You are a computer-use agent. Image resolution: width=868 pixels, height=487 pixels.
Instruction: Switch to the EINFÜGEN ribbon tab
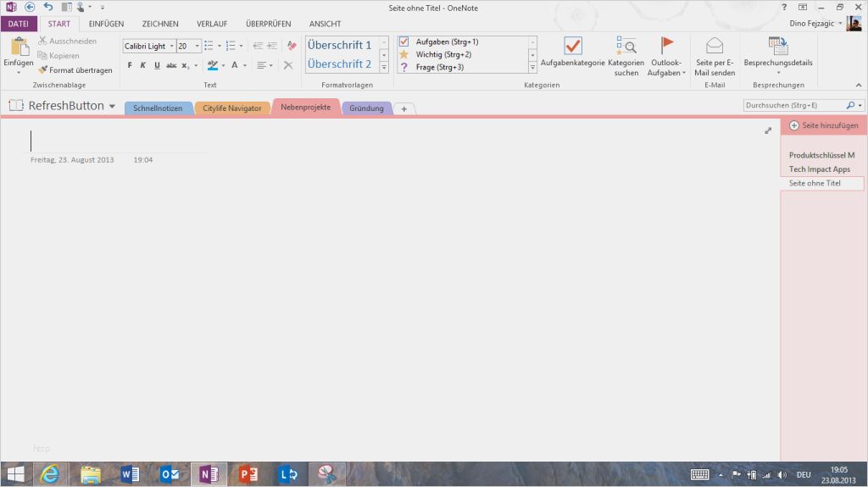106,24
